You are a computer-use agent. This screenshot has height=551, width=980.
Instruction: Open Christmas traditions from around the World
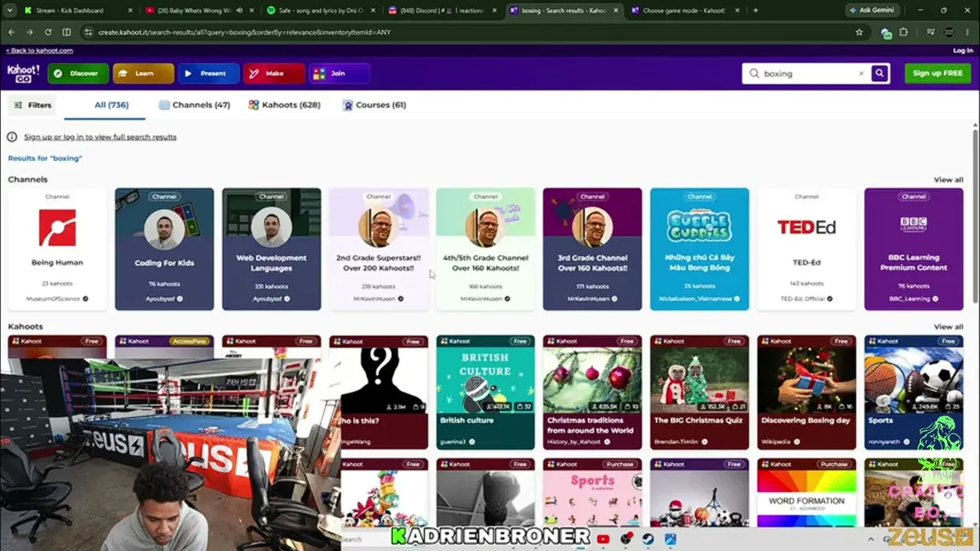tap(593, 393)
